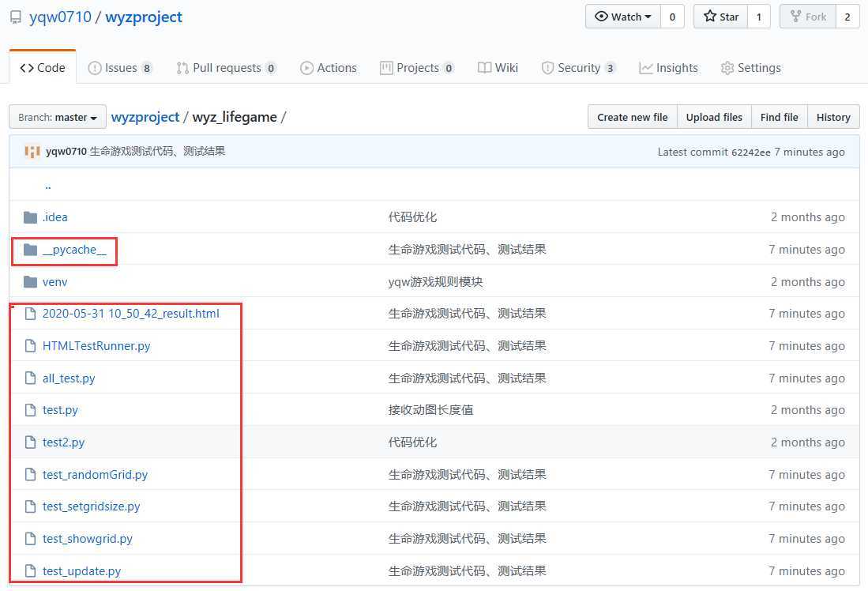Open the __pycache__ folder
868x591 pixels.
(x=74, y=250)
